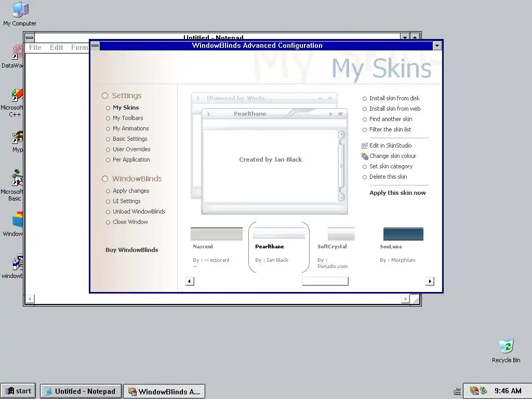This screenshot has height=399, width=532.
Task: Open Notepad Format menu
Action: pyautogui.click(x=79, y=47)
